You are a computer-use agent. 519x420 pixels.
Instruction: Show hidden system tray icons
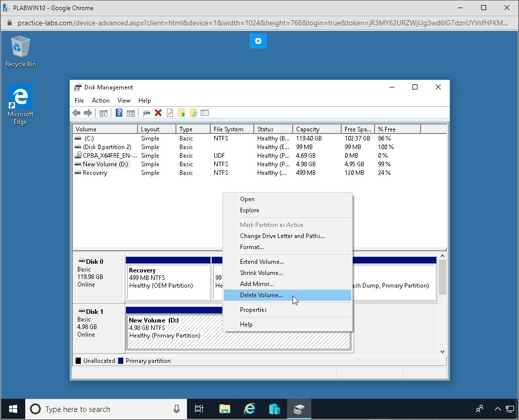click(497, 409)
